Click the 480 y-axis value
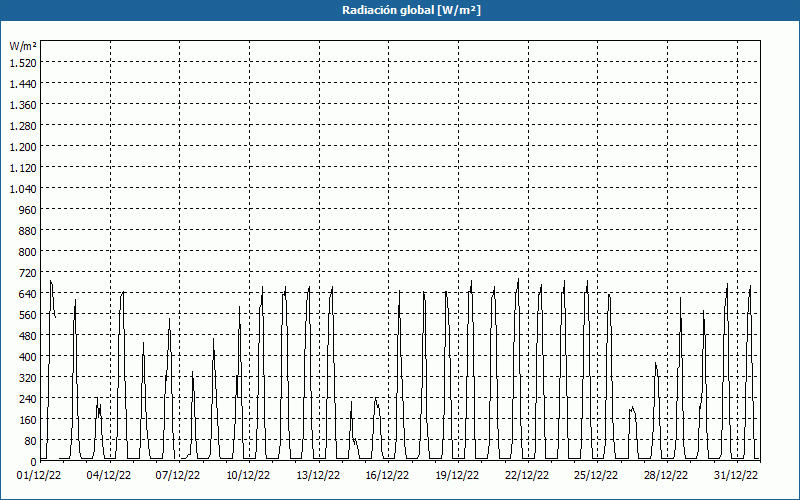Viewport: 800px width, 500px height. point(28,336)
